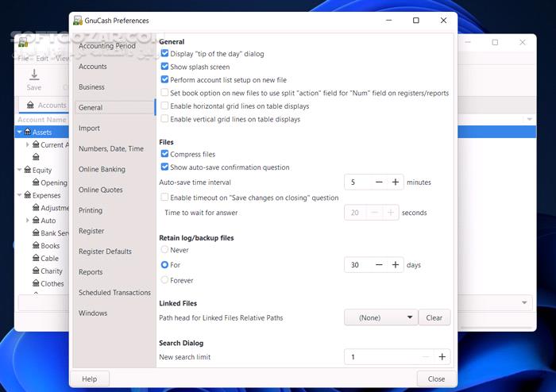Decrease retain log days with minus
The width and height of the screenshot is (556, 392).
(x=379, y=265)
